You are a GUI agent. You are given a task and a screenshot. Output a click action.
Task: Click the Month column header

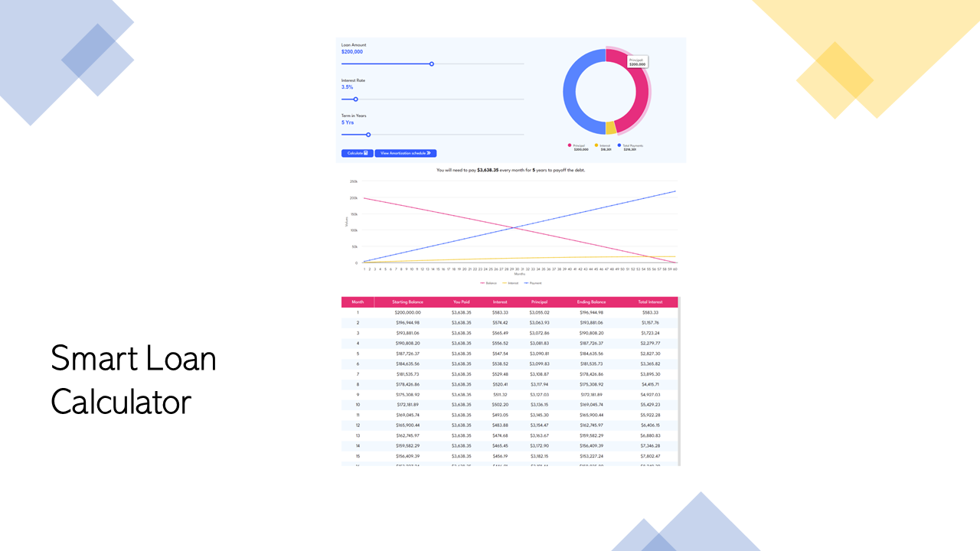pyautogui.click(x=358, y=302)
